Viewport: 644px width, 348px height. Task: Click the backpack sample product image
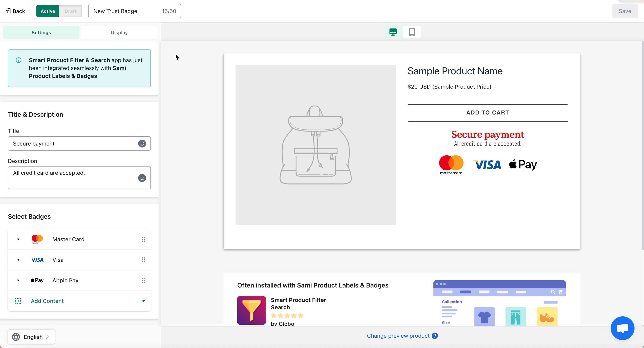(x=315, y=145)
